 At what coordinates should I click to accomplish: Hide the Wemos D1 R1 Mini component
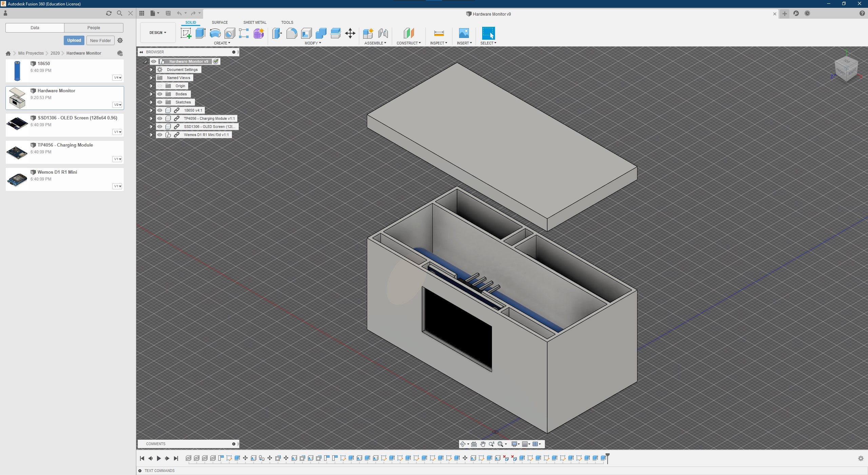tap(160, 135)
